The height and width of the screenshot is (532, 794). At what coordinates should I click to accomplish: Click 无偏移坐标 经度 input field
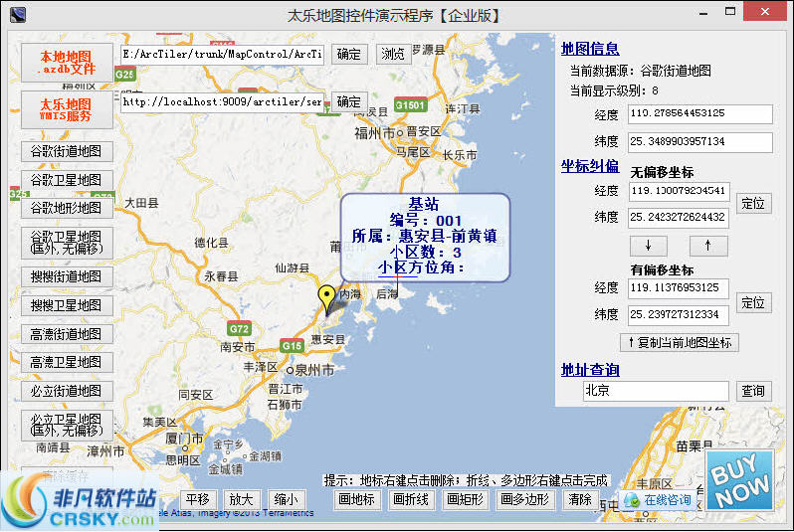tap(679, 191)
